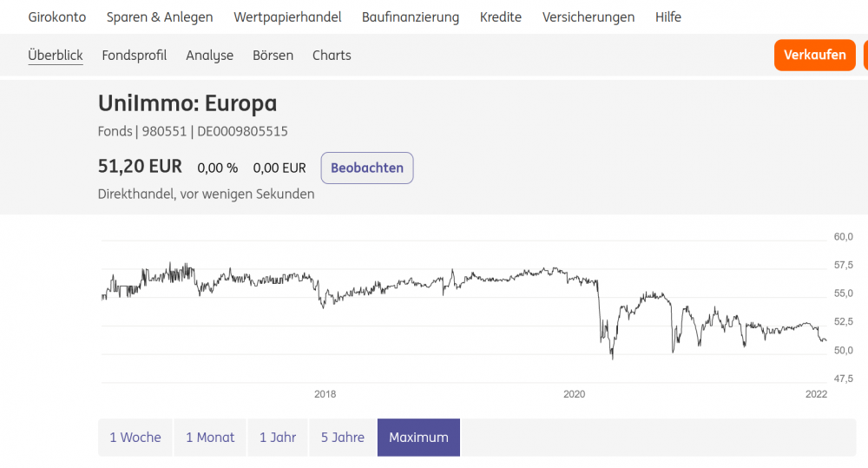Open the Hilfe page
868x468 pixels.
click(668, 17)
